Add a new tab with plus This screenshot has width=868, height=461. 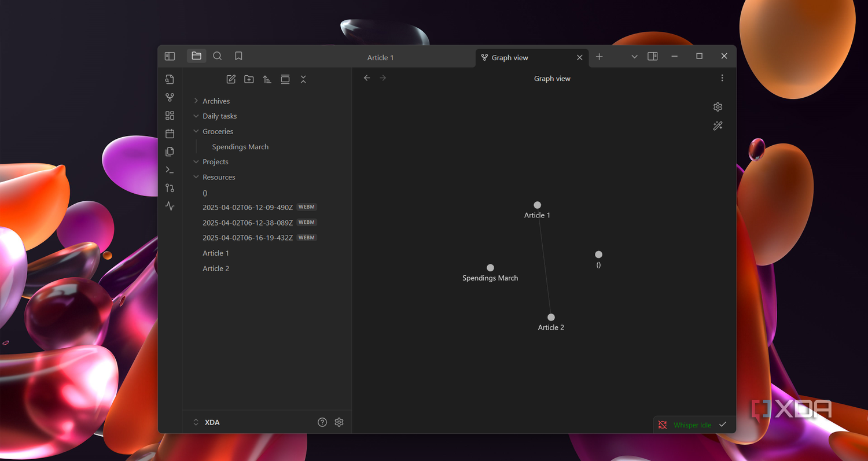pos(599,57)
